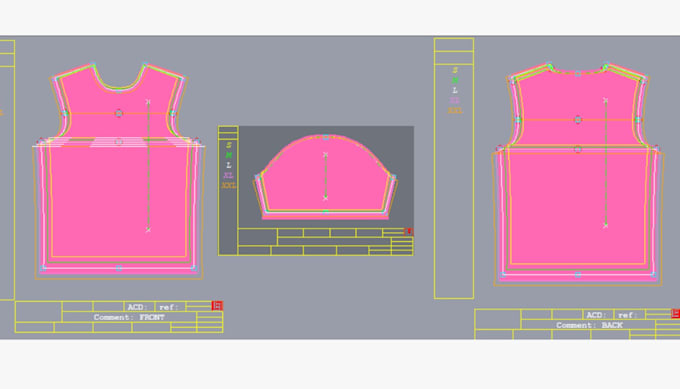The image size is (680, 389).
Task: Click sleeve cap top point
Action: click(x=326, y=137)
